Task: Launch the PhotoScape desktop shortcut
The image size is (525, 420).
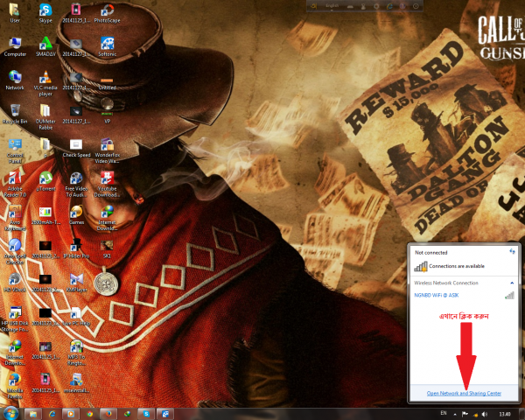Action: (107, 13)
